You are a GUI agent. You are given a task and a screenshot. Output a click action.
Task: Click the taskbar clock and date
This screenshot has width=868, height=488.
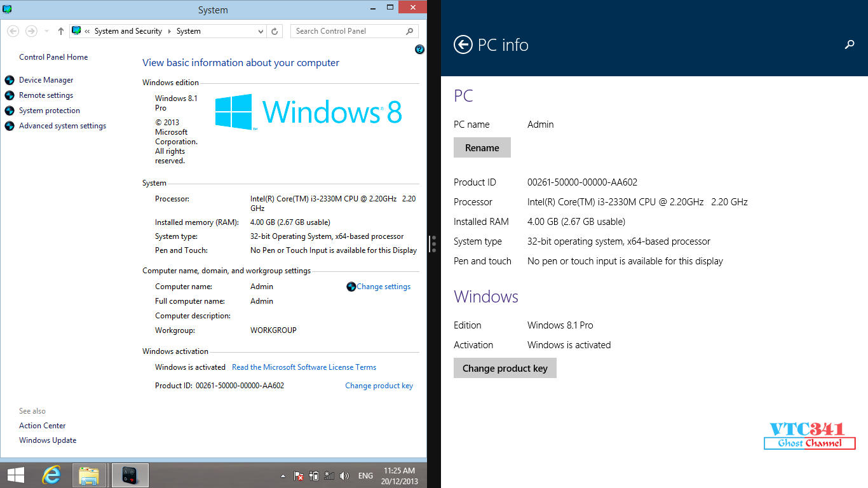pyautogui.click(x=400, y=476)
